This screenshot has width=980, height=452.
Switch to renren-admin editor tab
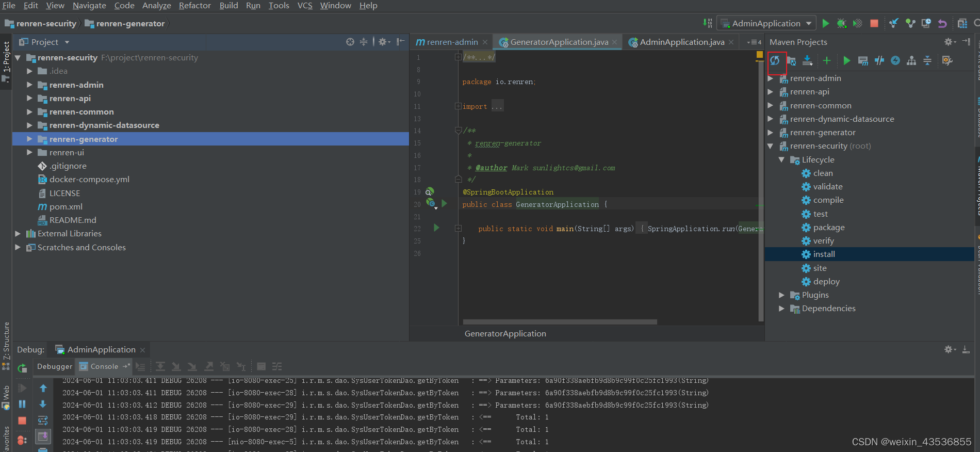click(452, 42)
